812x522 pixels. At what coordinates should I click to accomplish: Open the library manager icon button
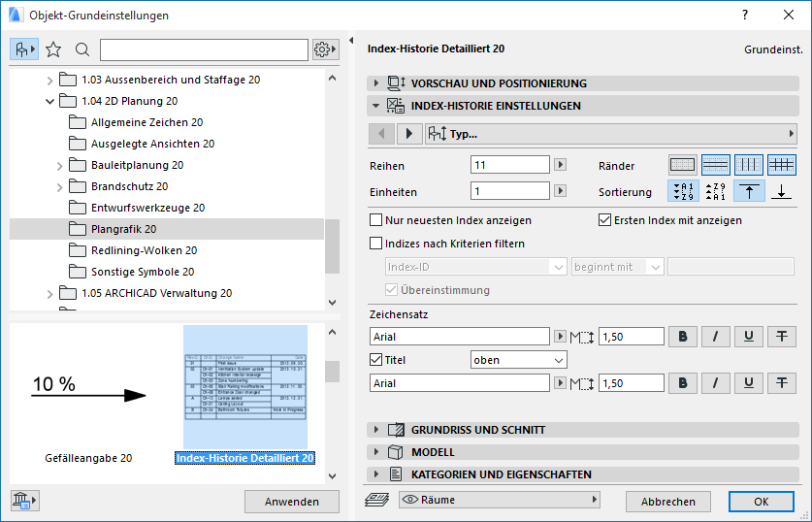pos(24,501)
